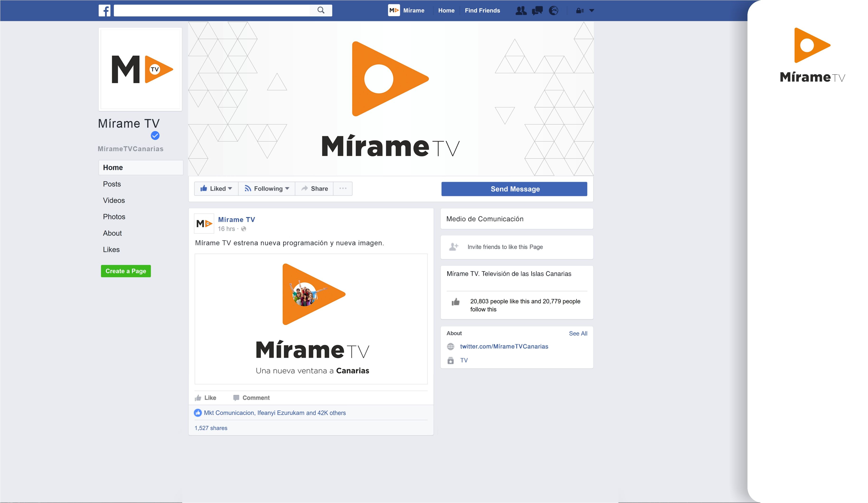Click the blue verified badge
This screenshot has height=503, width=868.
pyautogui.click(x=155, y=136)
